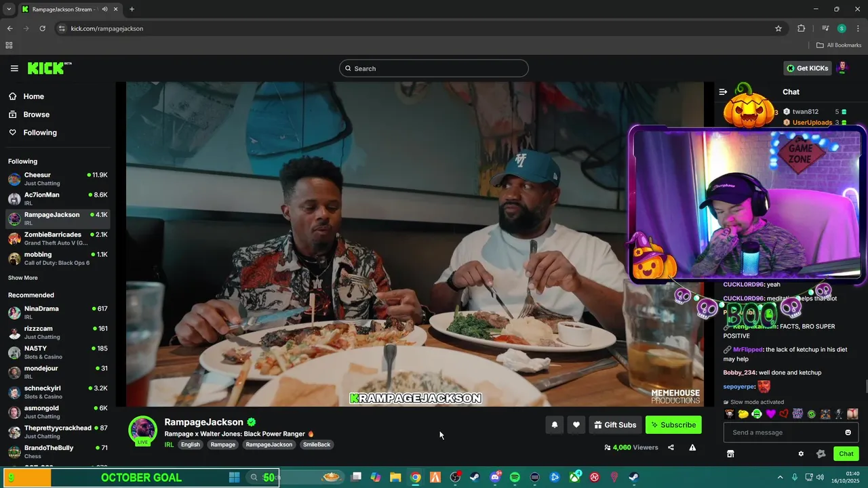Collapse the chat panel arrow

[723, 91]
